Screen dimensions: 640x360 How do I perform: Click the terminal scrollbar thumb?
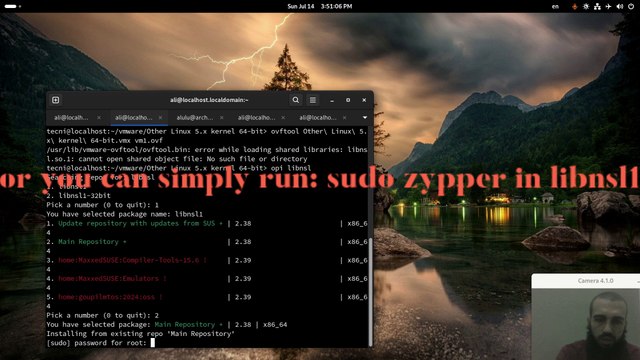tap(370, 292)
